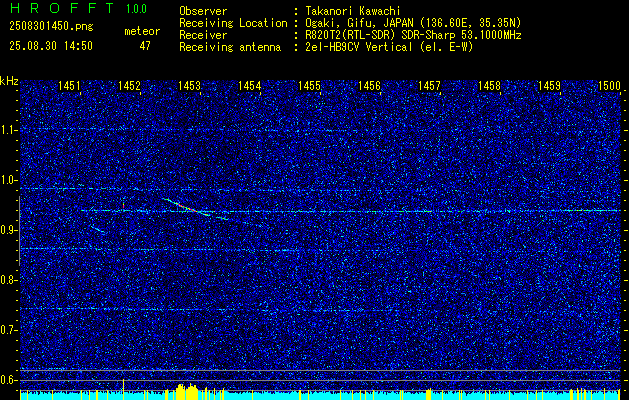Click the timestamp 25.08.30 14:50
The image size is (629, 400).
point(51,46)
